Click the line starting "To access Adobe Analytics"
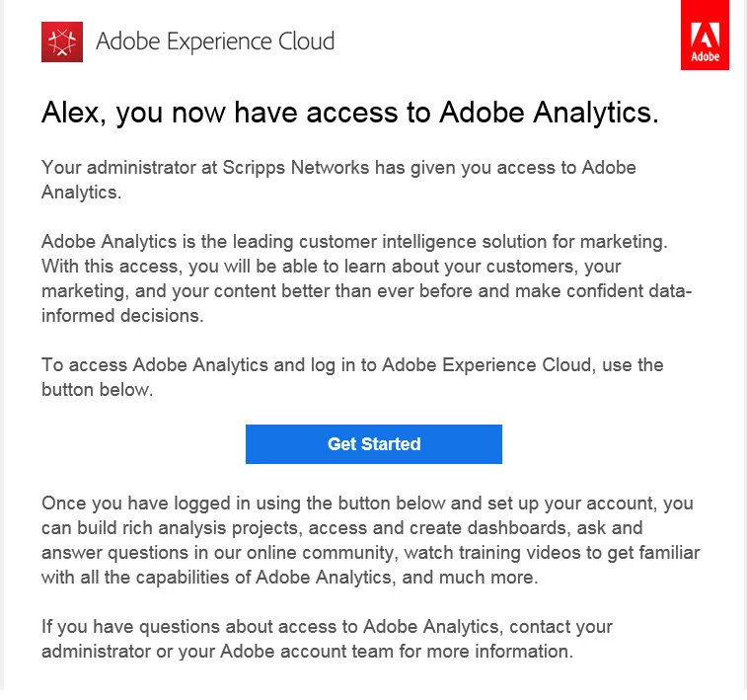The image size is (747, 700). click(x=352, y=365)
